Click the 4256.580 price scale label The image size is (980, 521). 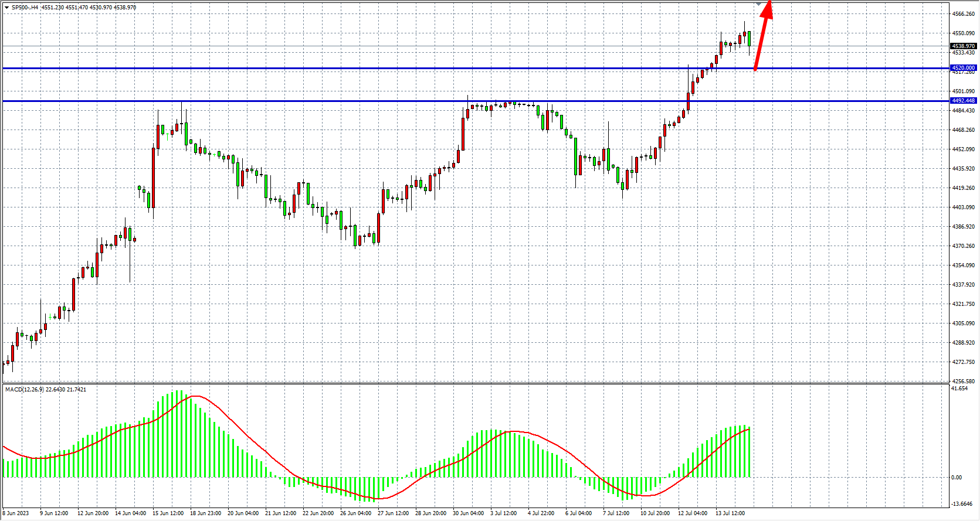click(x=963, y=382)
